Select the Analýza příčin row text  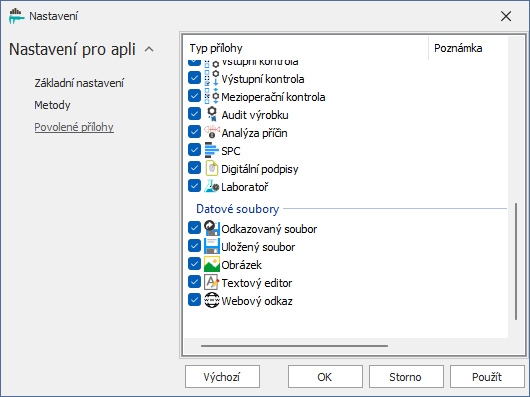pyautogui.click(x=254, y=133)
